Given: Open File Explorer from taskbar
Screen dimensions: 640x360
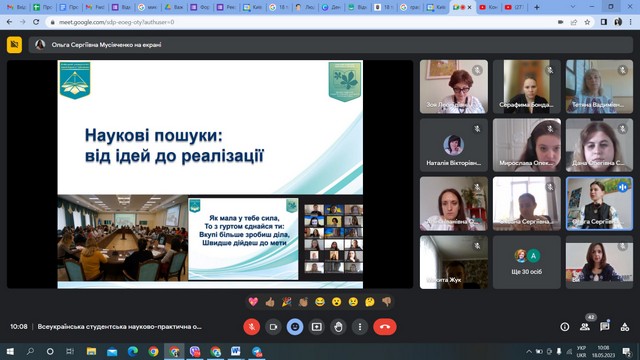Looking at the screenshot, I should tap(91, 351).
